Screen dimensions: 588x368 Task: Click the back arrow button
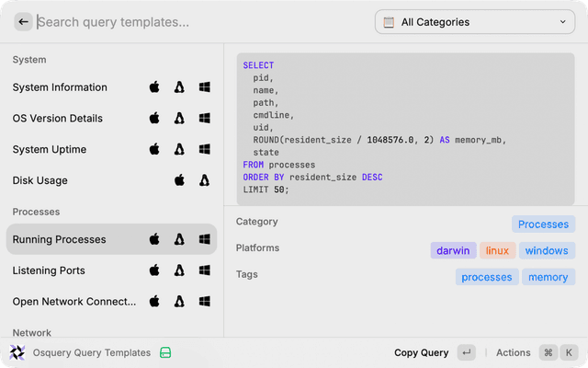pos(23,22)
